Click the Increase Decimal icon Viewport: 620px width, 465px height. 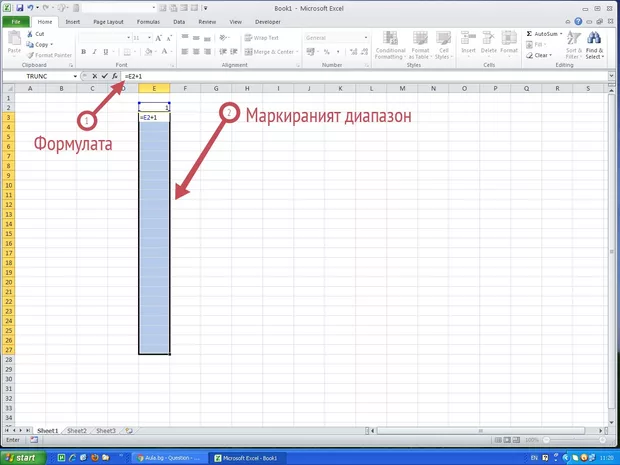coord(353,52)
